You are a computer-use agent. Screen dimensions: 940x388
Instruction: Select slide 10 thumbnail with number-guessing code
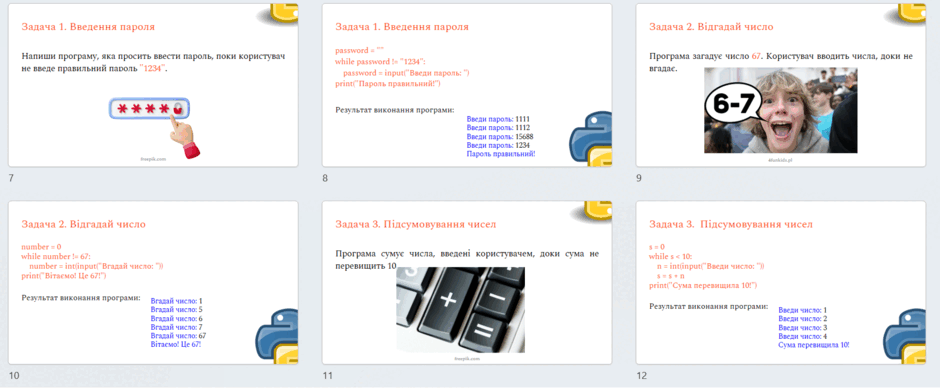point(153,282)
